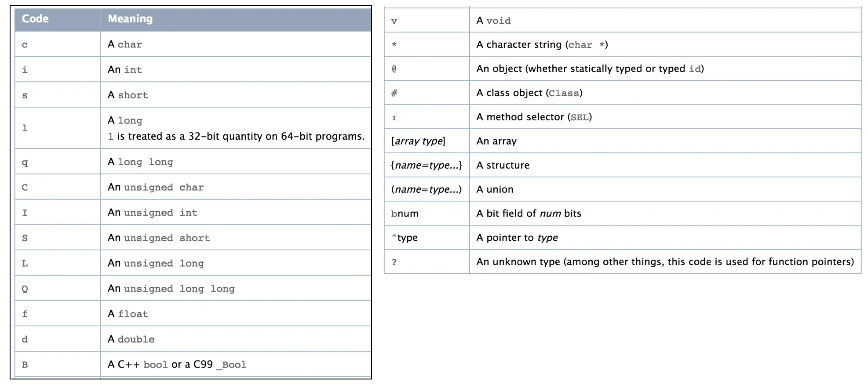Screen dimensions: 868x390
Task: Select the 'A short' table cell
Action: 128,95
